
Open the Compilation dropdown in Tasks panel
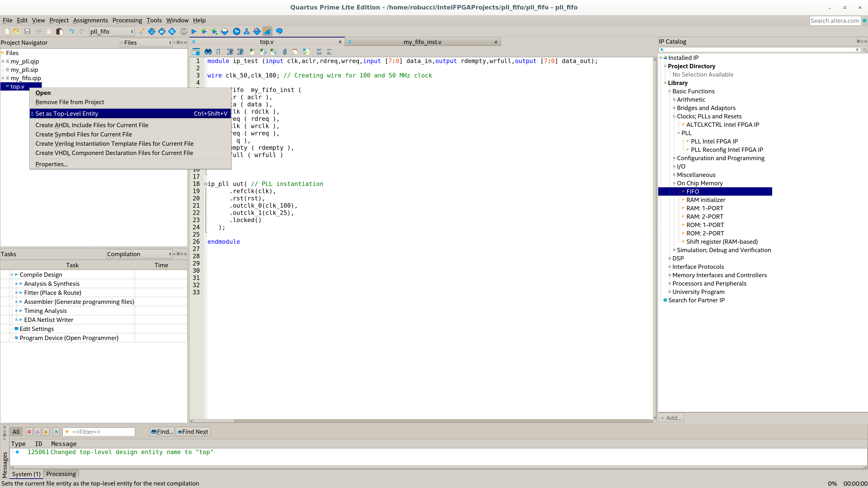(139, 254)
